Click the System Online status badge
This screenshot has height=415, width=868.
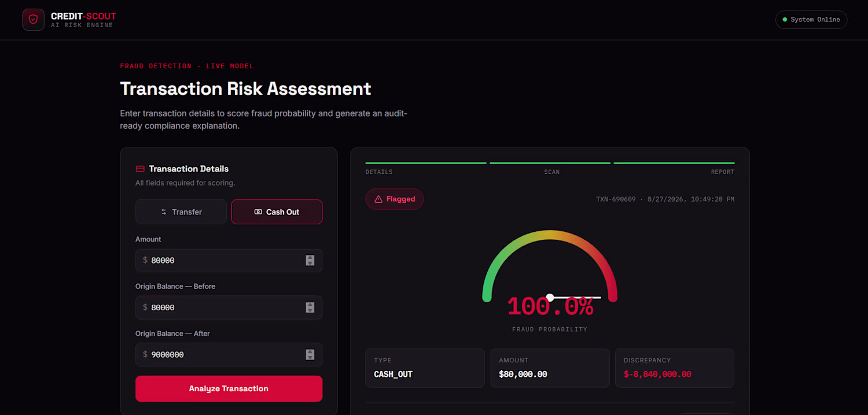(x=811, y=20)
